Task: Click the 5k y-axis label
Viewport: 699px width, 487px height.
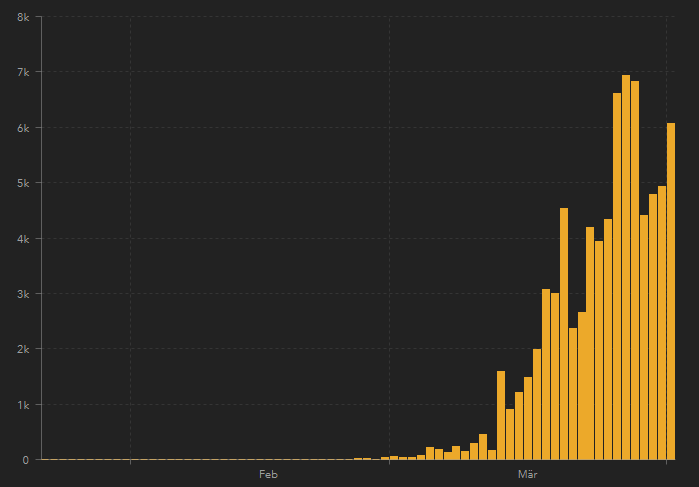Action: pos(23,183)
